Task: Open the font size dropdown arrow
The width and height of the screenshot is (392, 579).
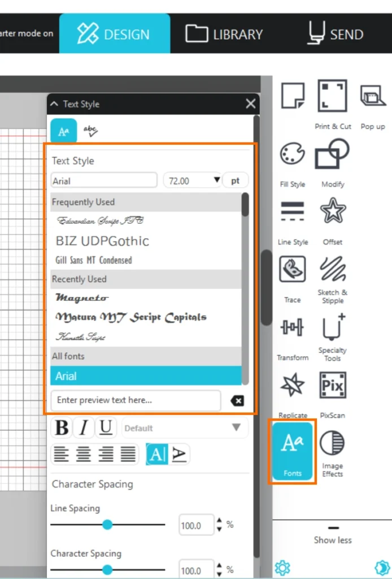Action: [216, 180]
